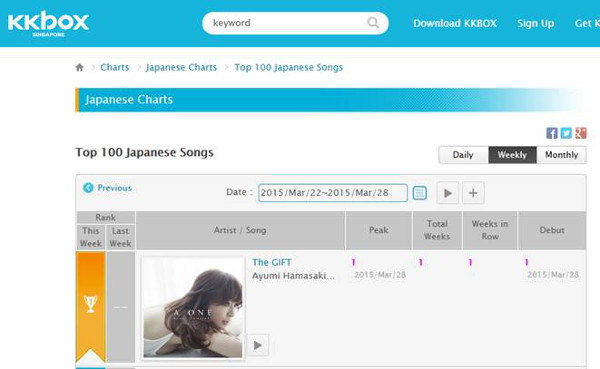
Task: Select the Weekly chart tab
Action: (512, 155)
